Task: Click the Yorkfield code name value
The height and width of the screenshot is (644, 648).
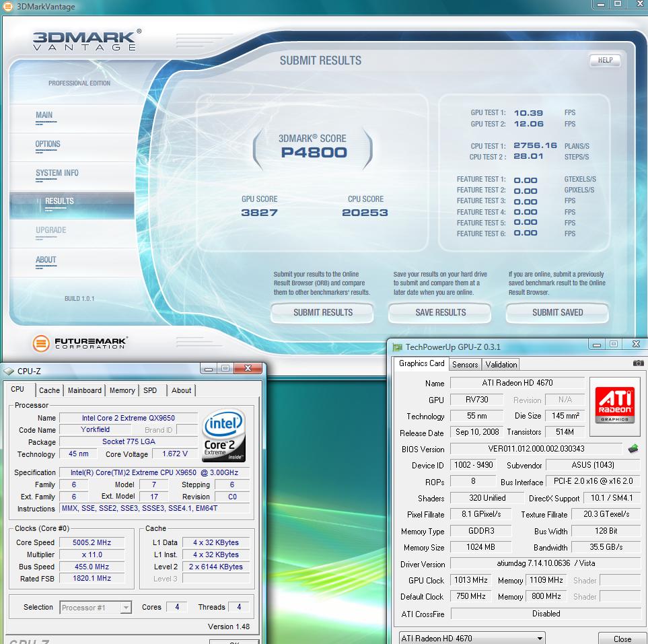Action: tap(95, 429)
